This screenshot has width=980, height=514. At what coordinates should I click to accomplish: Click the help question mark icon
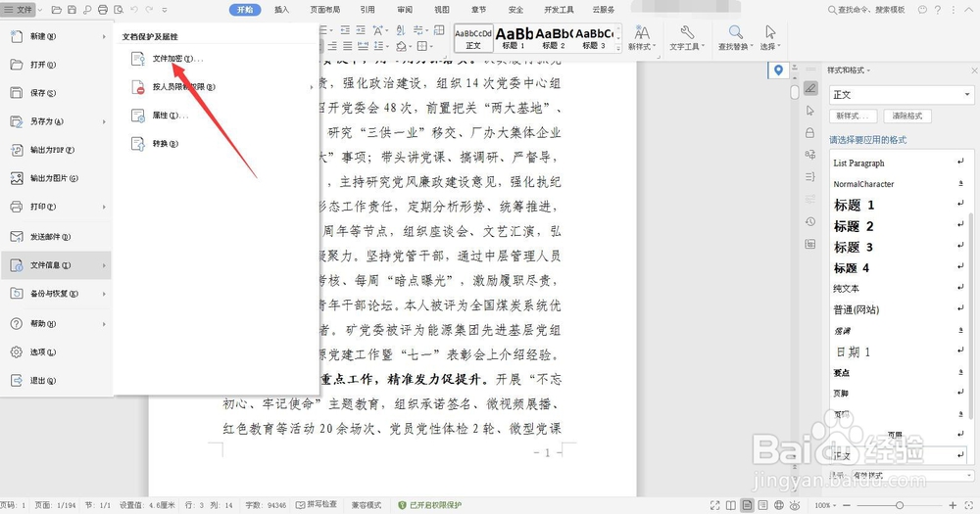[938, 10]
